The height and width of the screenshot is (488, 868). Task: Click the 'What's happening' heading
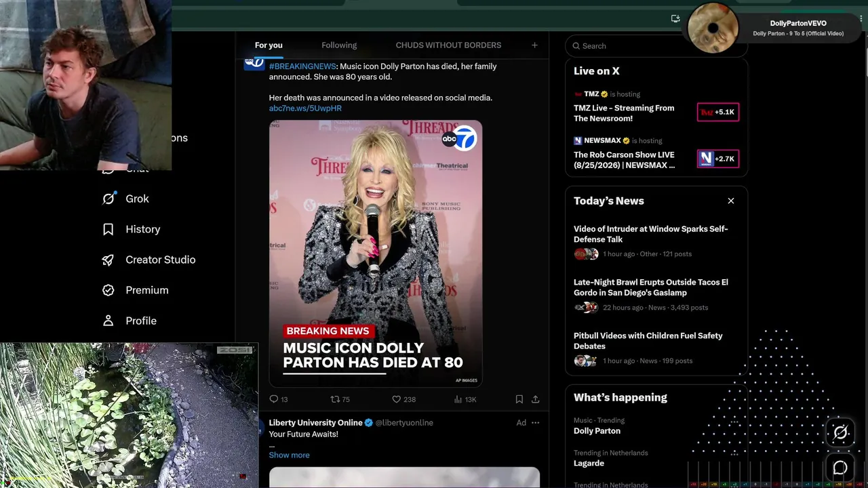(x=620, y=398)
